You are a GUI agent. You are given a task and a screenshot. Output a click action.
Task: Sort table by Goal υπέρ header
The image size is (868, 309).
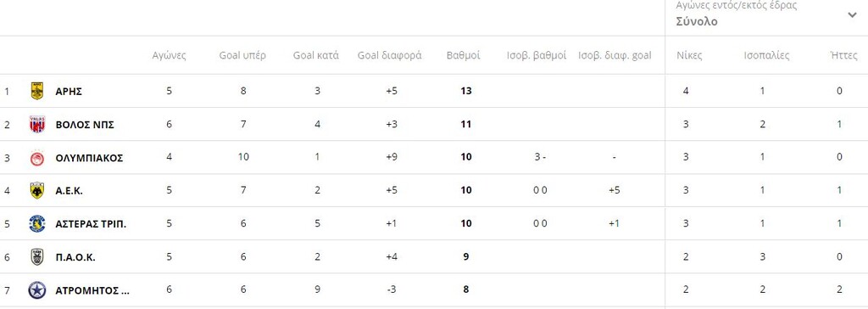[x=242, y=55]
